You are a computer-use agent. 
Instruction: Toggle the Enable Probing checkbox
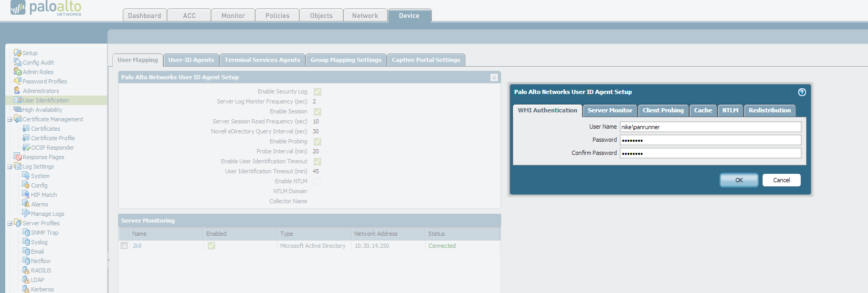coord(317,142)
